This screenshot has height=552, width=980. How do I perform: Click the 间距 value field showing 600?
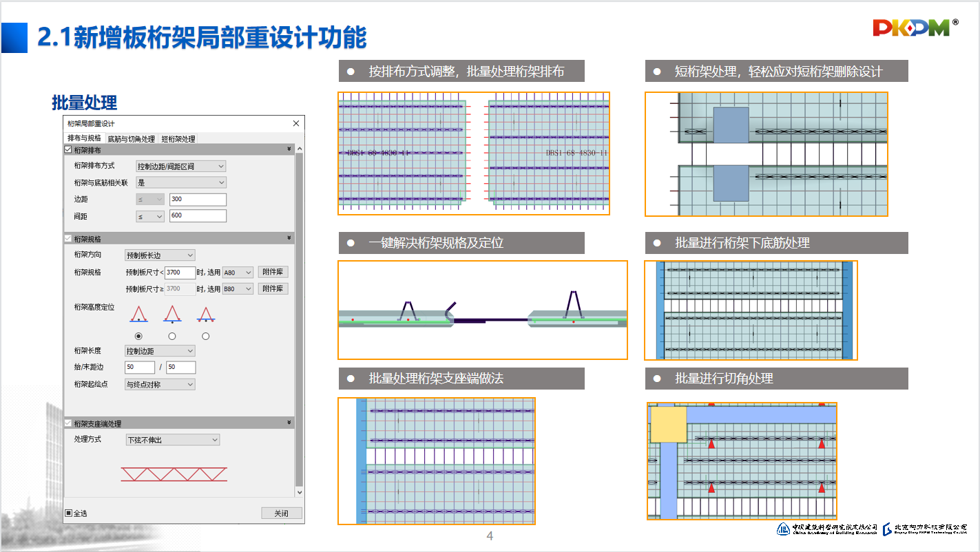click(198, 216)
